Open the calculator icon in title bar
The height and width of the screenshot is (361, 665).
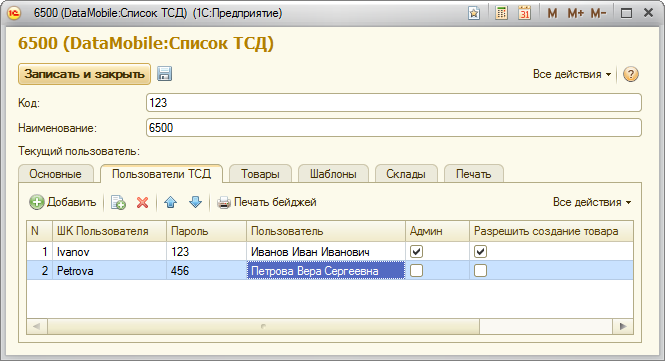[x=501, y=13]
